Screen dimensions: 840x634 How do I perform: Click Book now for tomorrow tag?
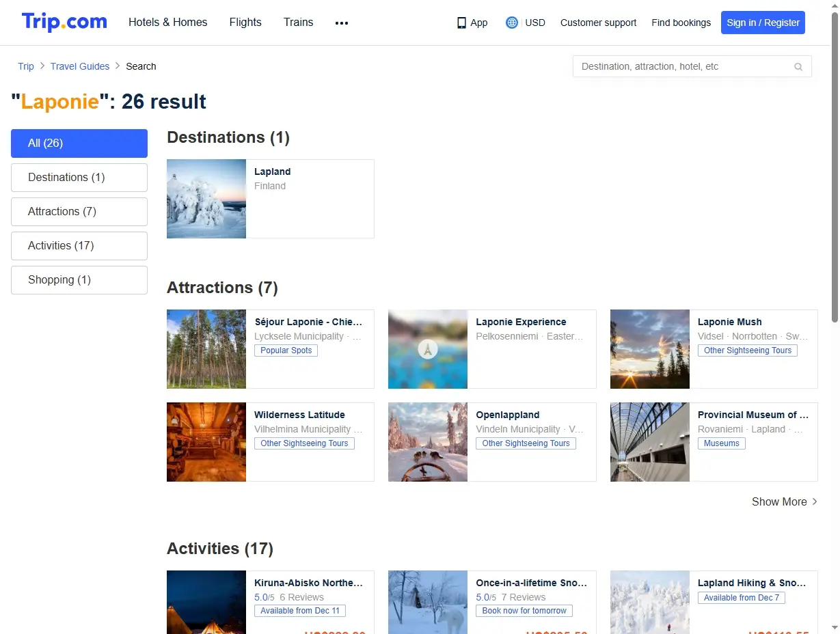[524, 611]
